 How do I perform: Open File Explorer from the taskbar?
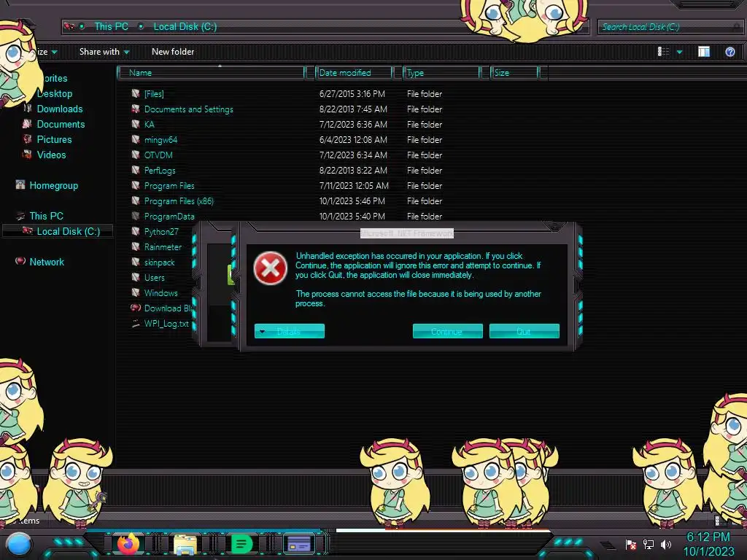point(185,544)
